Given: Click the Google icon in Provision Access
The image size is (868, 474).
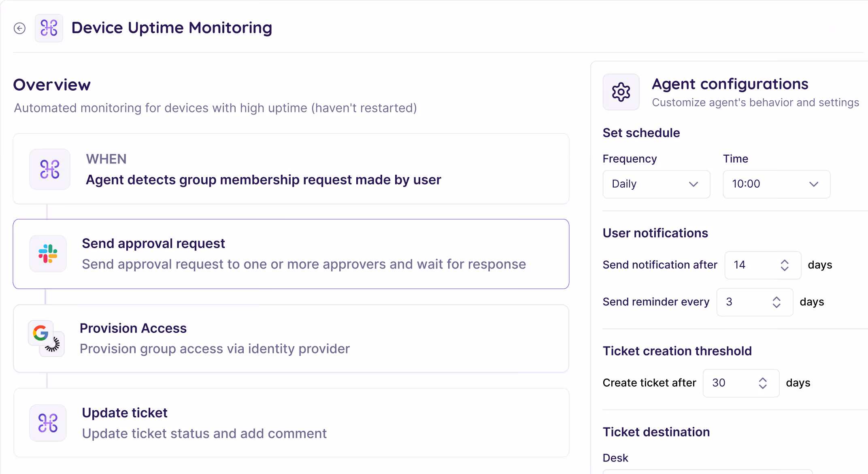Looking at the screenshot, I should coord(40,333).
